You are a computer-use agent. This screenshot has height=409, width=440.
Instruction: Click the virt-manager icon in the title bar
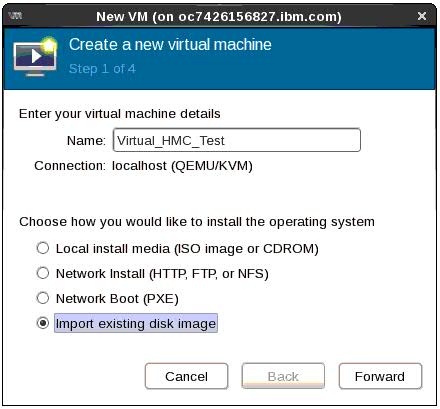pyautogui.click(x=15, y=15)
